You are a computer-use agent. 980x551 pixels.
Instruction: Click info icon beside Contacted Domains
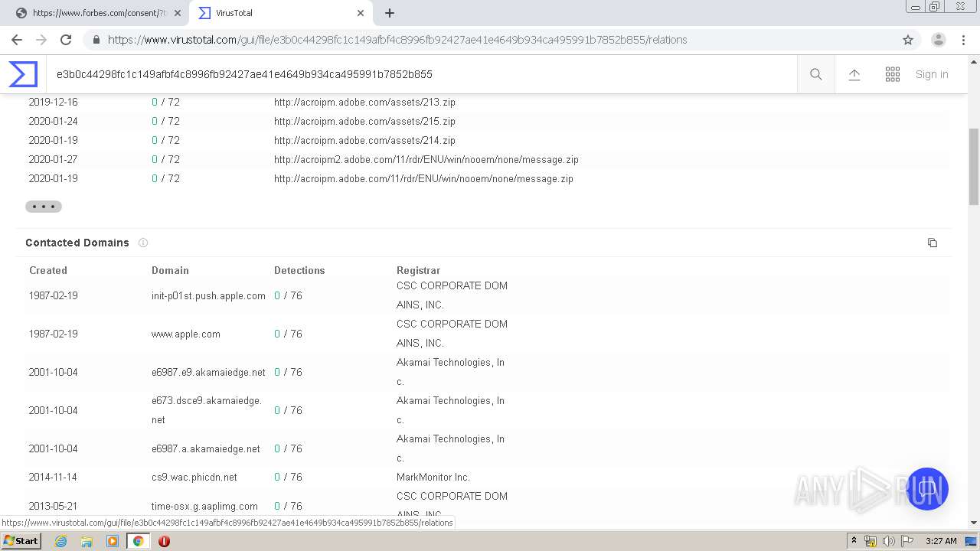(x=143, y=243)
